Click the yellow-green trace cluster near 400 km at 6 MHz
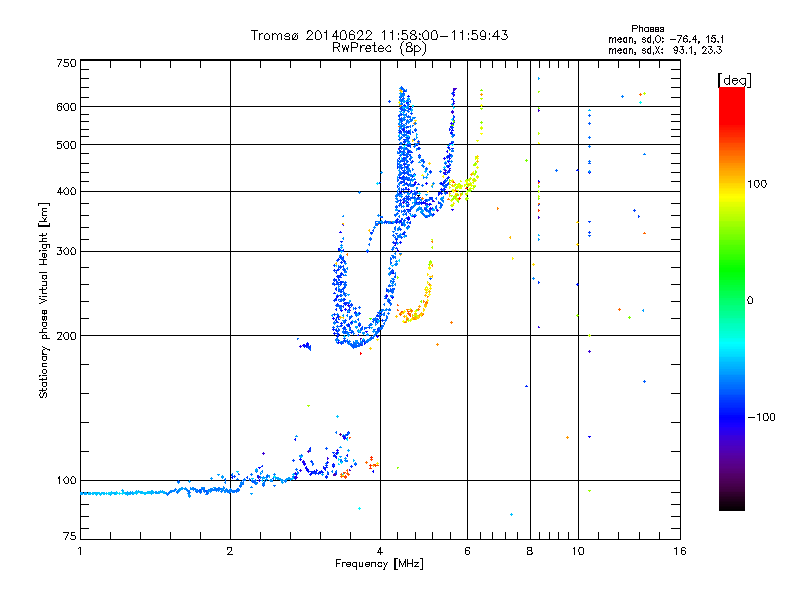The height and width of the screenshot is (600, 800). 463,188
